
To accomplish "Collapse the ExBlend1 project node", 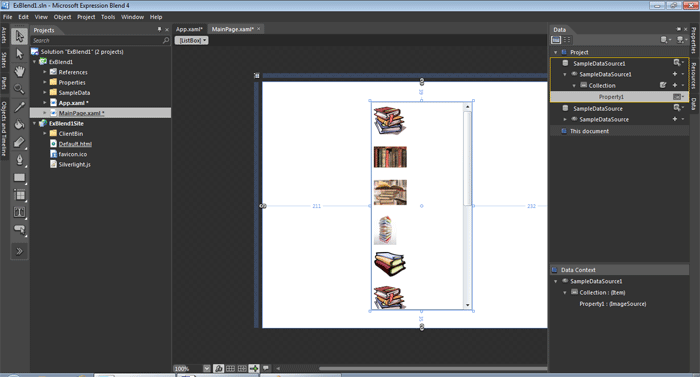I will click(35, 62).
